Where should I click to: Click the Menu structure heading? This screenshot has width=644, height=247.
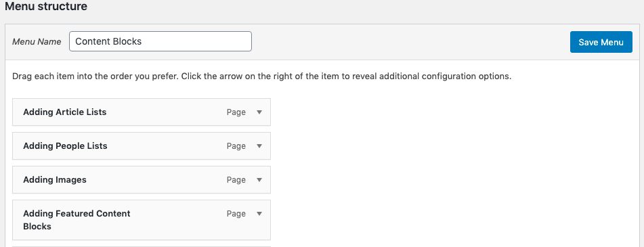[46, 7]
